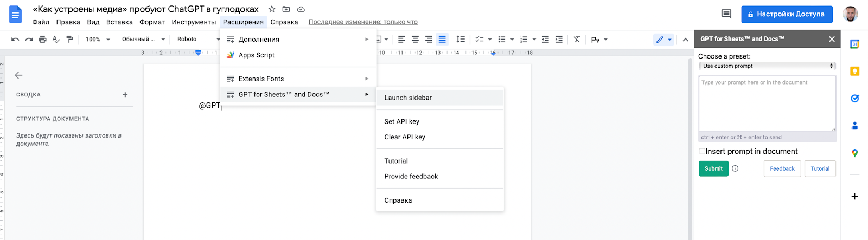
Task: Insert a numbered list
Action: [x=524, y=40]
